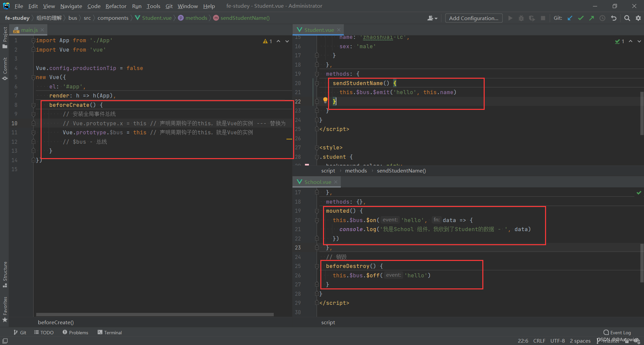The width and height of the screenshot is (644, 345).
Task: Commit changes with Git checkmark icon
Action: click(581, 18)
